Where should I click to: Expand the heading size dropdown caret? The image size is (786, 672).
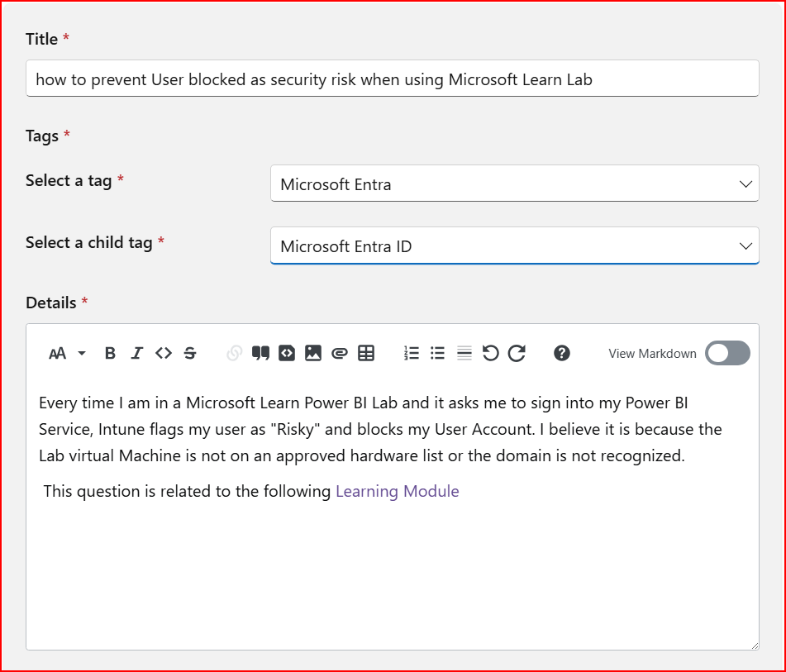tap(82, 354)
